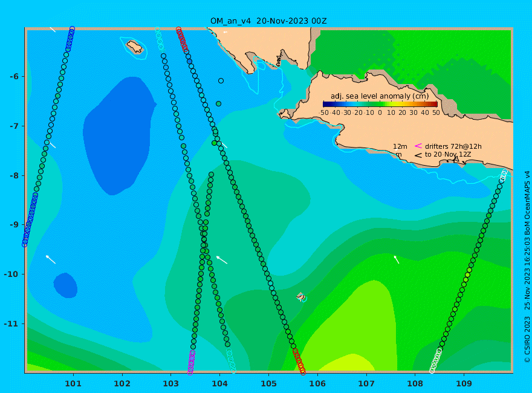Click the white current arrow near 104E 9.7S
Viewport: 532px width, 393px height.
(x=222, y=260)
